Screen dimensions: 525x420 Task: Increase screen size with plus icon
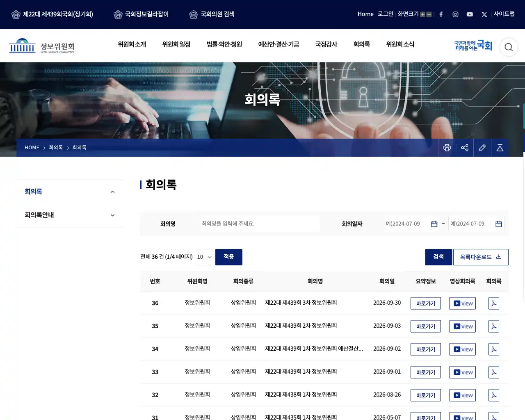click(422, 14)
